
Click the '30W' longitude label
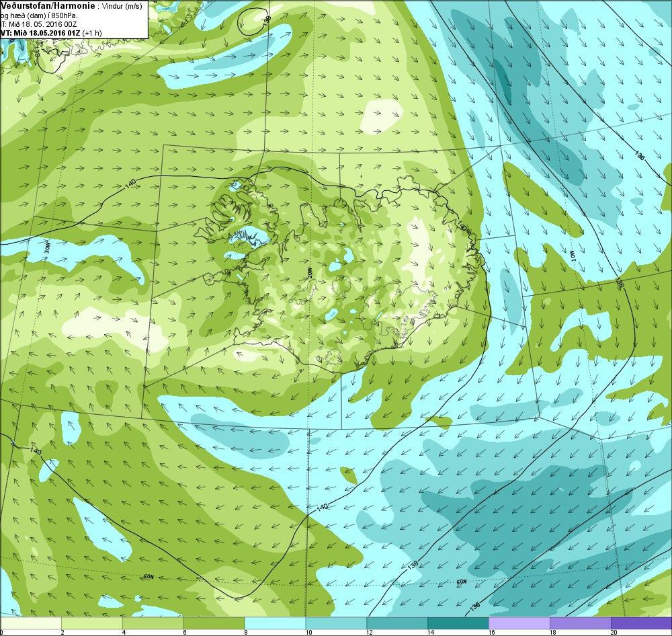pyautogui.click(x=46, y=247)
